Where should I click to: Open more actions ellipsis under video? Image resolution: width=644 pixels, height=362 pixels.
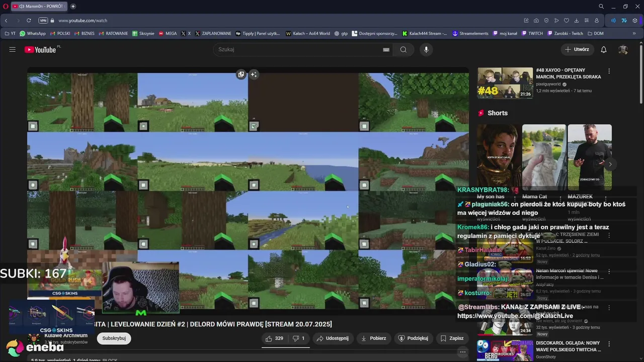[x=463, y=352]
